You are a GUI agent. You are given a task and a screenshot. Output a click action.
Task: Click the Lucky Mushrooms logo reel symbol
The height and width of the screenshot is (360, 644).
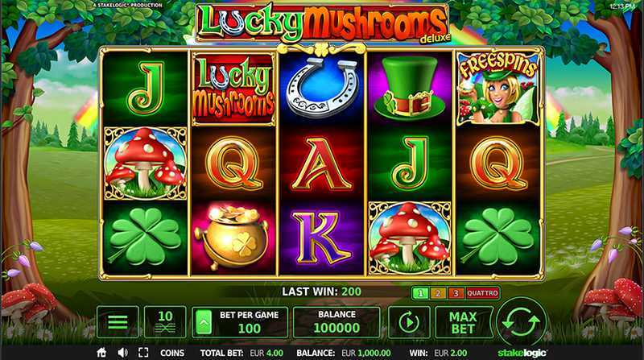[233, 89]
